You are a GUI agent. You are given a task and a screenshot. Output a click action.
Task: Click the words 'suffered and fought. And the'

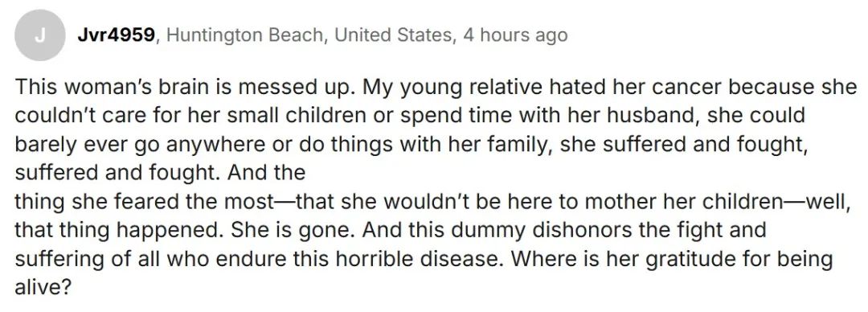click(x=160, y=173)
